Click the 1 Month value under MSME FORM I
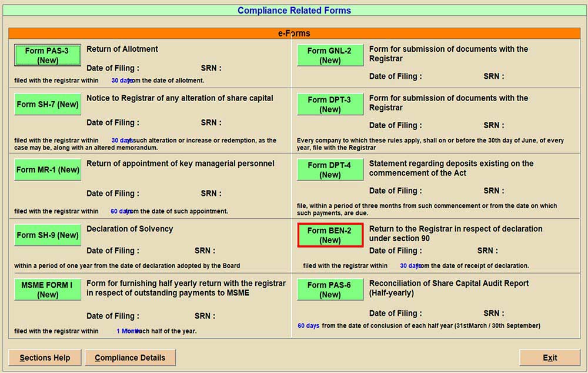 128,331
